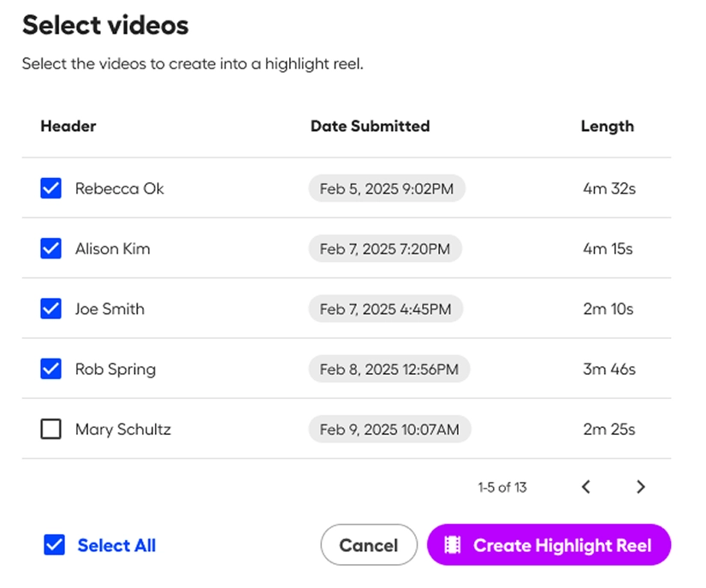This screenshot has width=706, height=588.
Task: Click the film strip icon on Create Highlight Reel
Action: (x=455, y=545)
